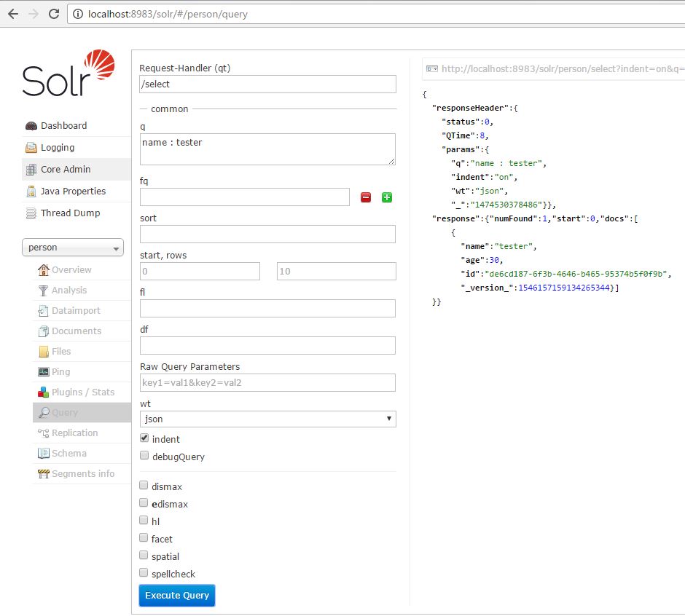Go back with browser back arrow
Viewport: 685px width, 616px height.
13,14
